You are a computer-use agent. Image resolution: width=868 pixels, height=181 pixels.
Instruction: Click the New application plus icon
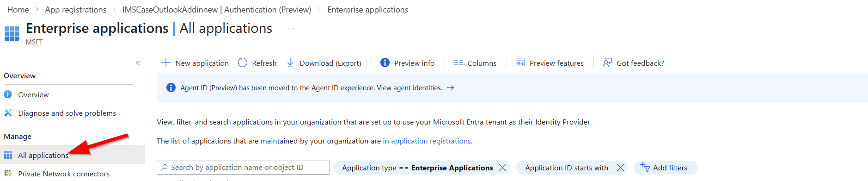(x=166, y=62)
